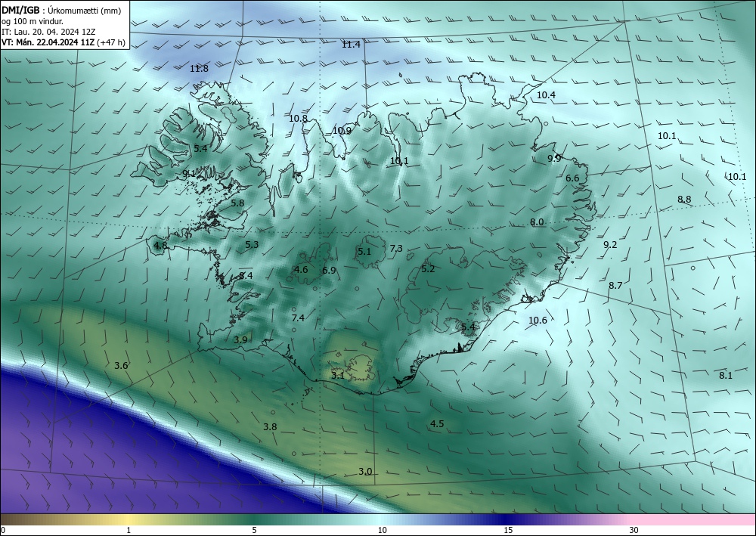Screen dimensions: 756x536
Task: Click the 3.9 value on the map
Action: 240,339
